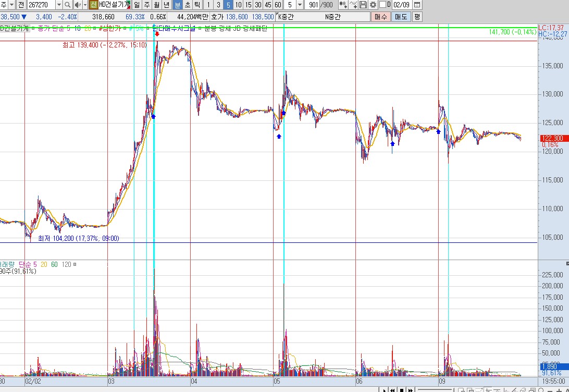The width and height of the screenshot is (569, 392).
Task: Expand the stock code dropdown arrow
Action: click(x=59, y=5)
